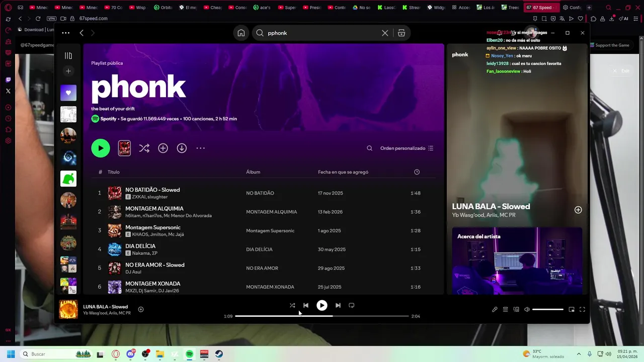Create new playlist with plus icon in sidebar

68,71
